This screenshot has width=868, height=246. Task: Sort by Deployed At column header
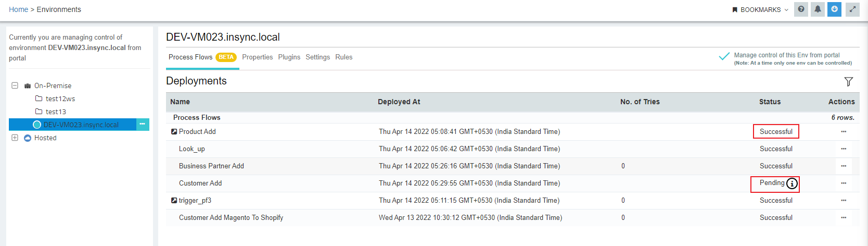pyautogui.click(x=399, y=102)
